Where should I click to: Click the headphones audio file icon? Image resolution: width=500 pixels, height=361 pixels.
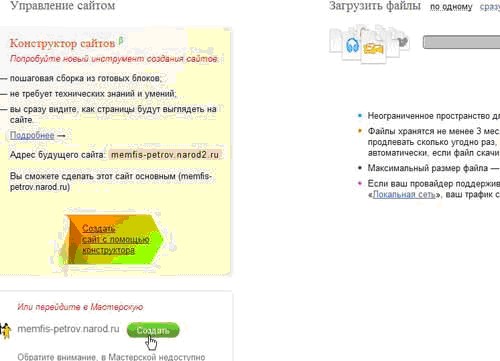[352, 45]
